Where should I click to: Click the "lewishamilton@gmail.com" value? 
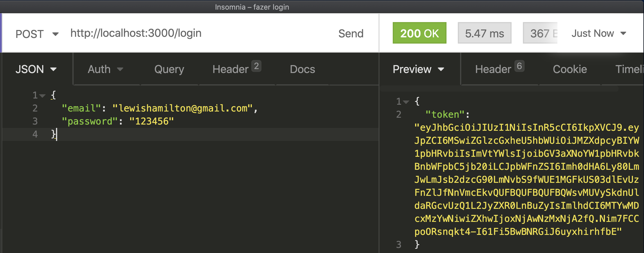click(183, 108)
